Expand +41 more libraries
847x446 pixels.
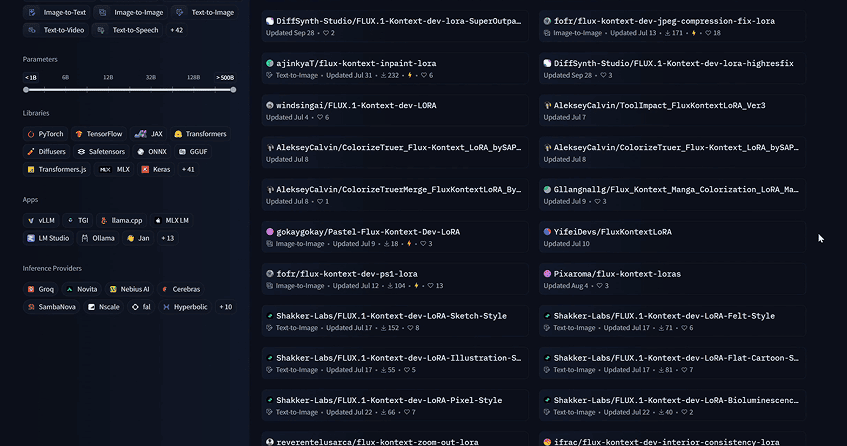pos(188,170)
